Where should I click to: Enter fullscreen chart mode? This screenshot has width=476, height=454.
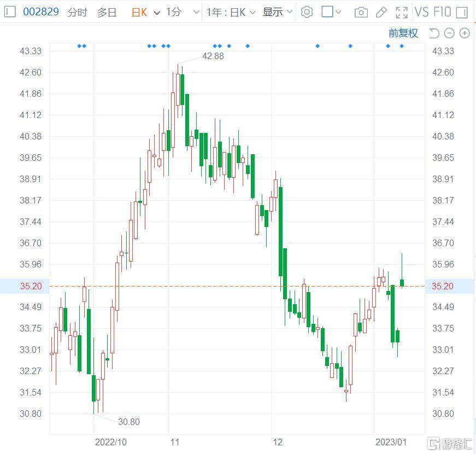click(402, 13)
